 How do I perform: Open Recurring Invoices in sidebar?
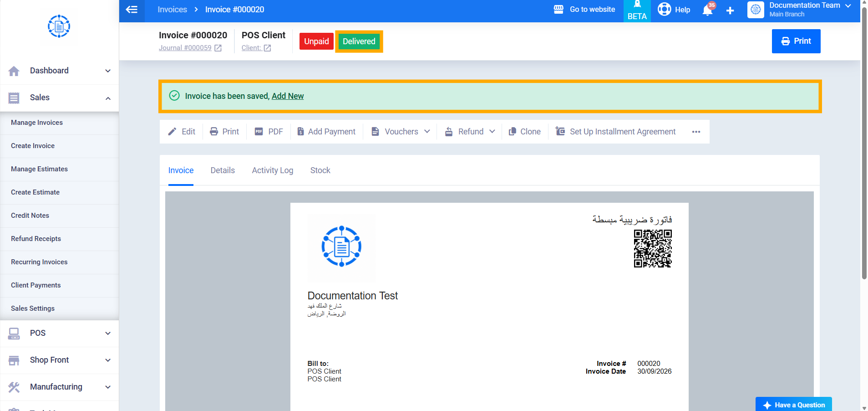point(60,262)
